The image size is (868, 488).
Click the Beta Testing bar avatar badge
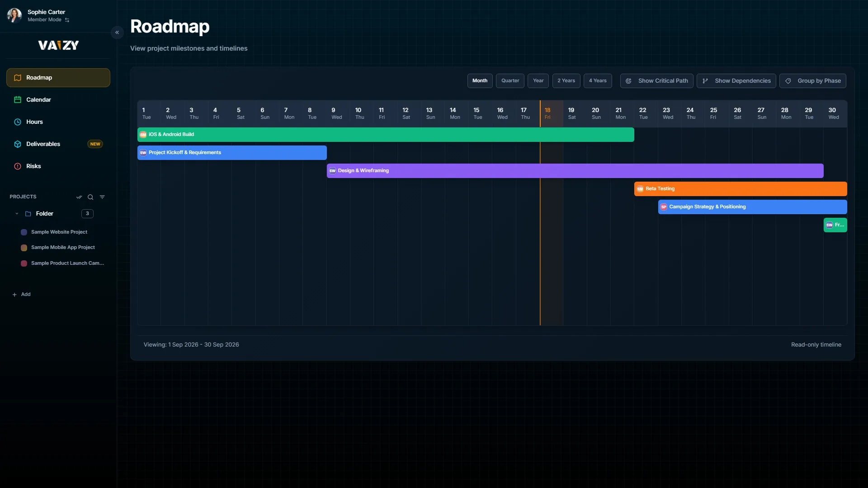640,189
